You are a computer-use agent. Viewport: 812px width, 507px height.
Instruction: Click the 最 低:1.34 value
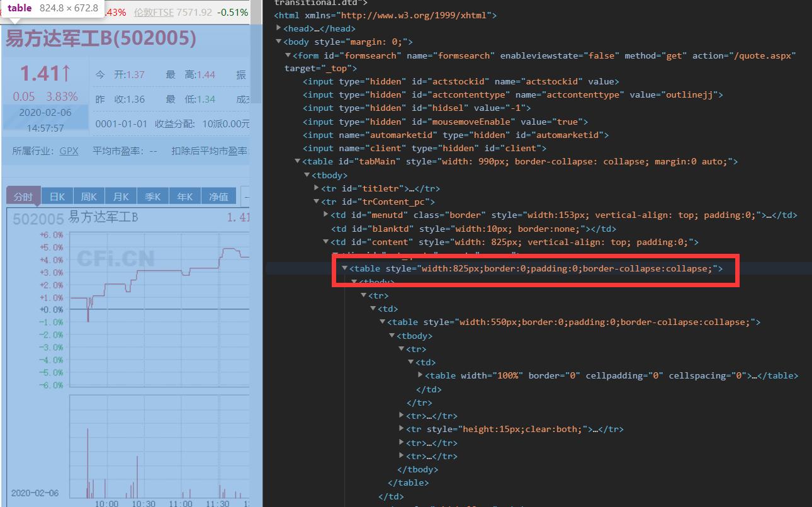pyautogui.click(x=191, y=100)
